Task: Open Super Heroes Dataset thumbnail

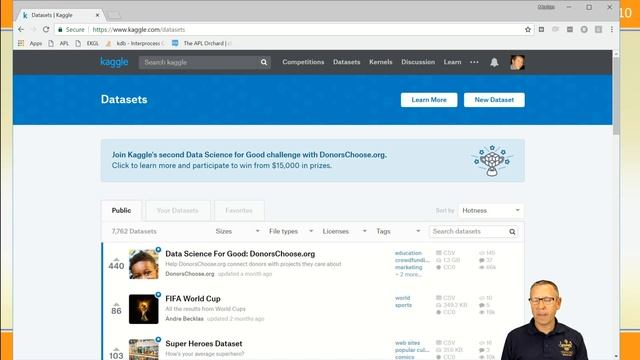Action: tap(144, 349)
